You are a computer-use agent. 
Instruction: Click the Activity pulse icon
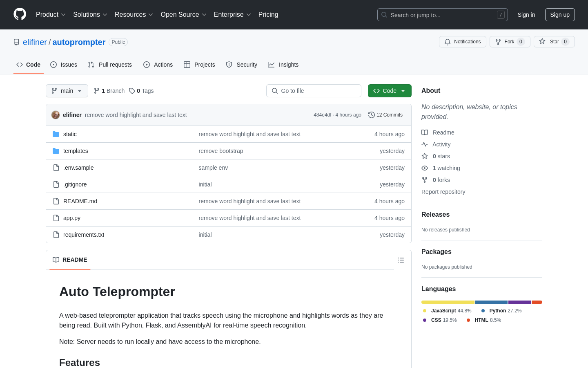(425, 144)
